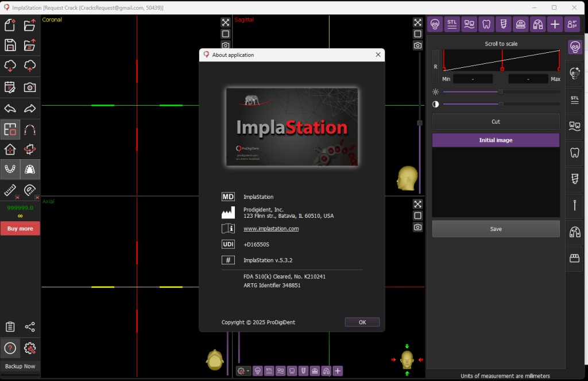Open the www.implastation.com link
Screen dimensions: 588x381
click(x=271, y=229)
